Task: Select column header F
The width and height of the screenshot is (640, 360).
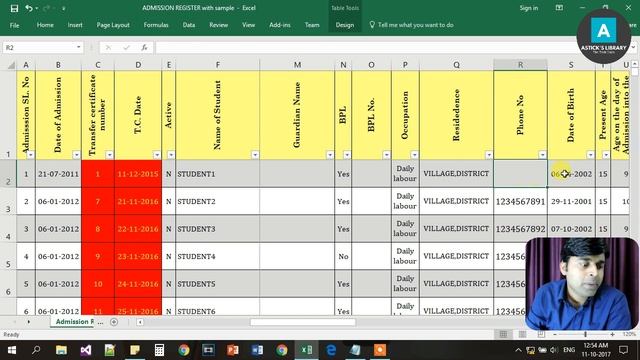Action: point(218,65)
